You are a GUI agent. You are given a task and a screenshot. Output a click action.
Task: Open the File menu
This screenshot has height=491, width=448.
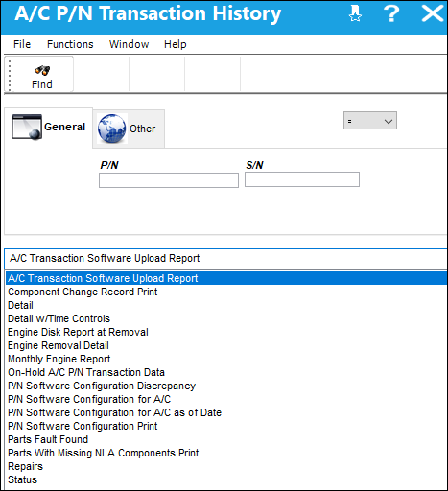pyautogui.click(x=22, y=44)
